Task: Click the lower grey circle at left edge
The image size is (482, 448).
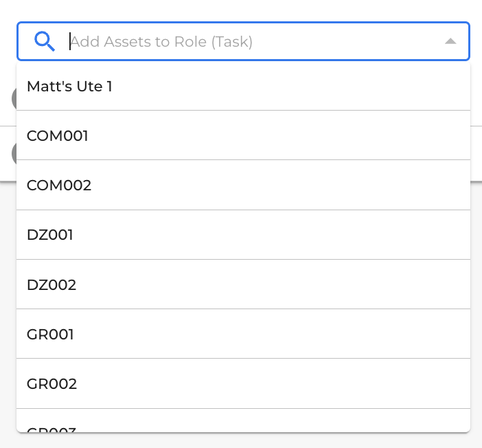Action: pyautogui.click(x=14, y=153)
